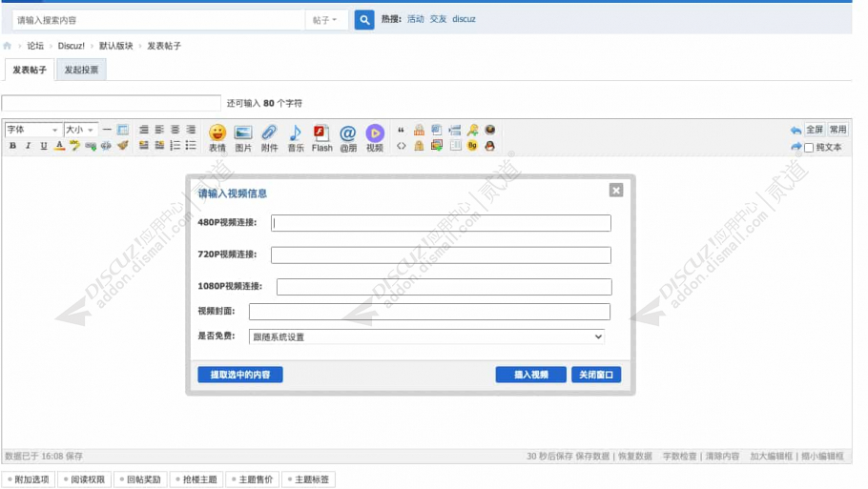The image size is (868, 489).
Task: Click the search content input box
Action: (158, 20)
